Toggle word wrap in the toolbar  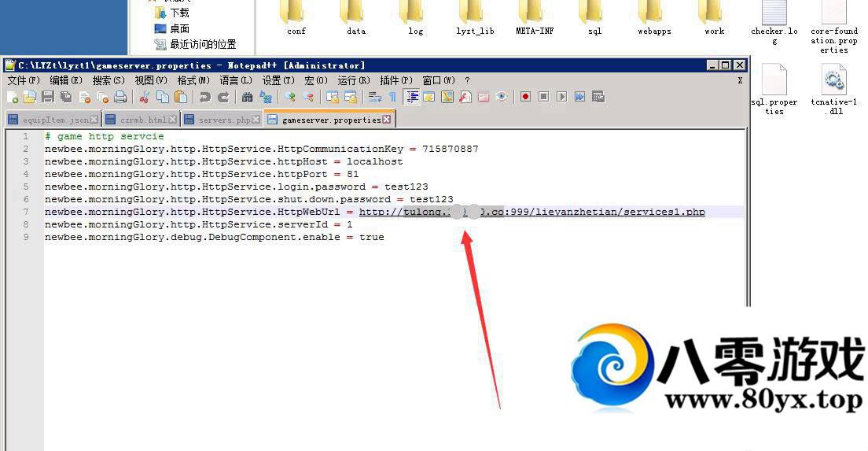[374, 97]
